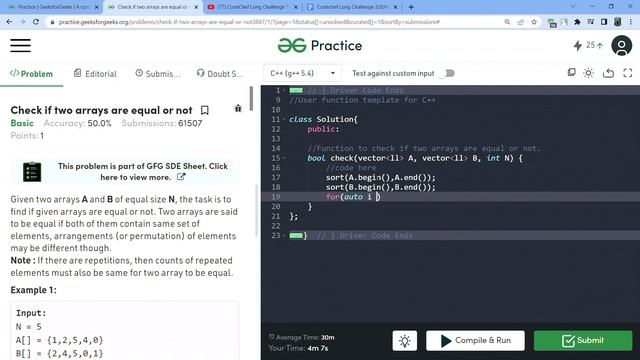Viewport: 640px width, 360px height.
Task: Reset code with the undo arrow icon
Action: 608,73
